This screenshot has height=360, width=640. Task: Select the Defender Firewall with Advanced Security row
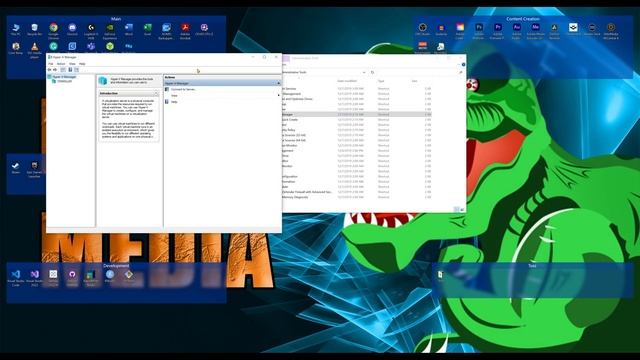coord(357,192)
